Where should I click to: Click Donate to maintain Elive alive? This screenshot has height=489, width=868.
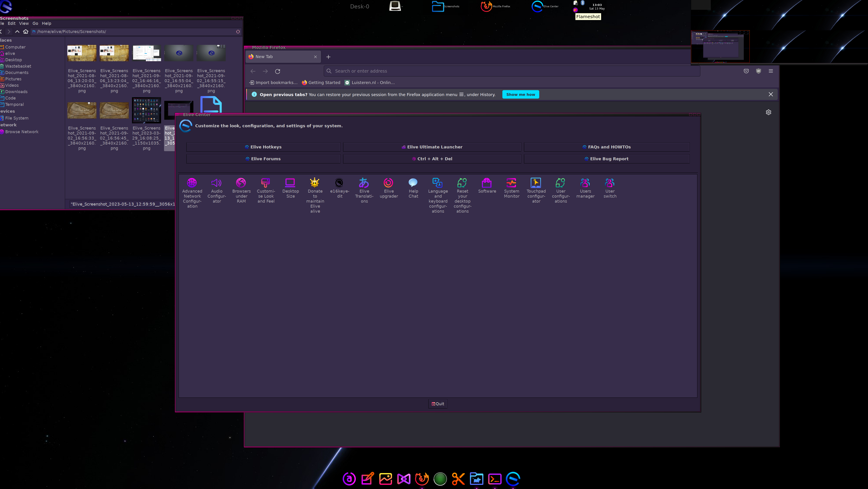coord(315,195)
